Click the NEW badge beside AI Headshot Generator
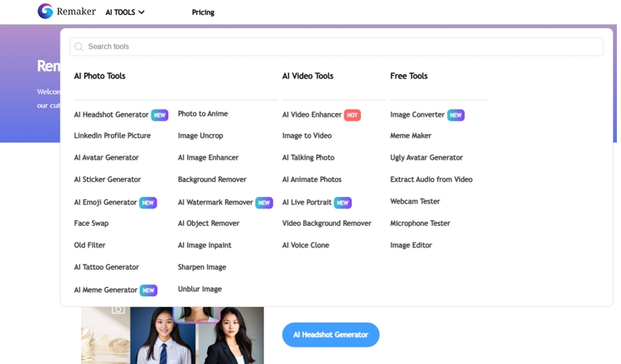The width and height of the screenshot is (621, 364). (x=160, y=115)
